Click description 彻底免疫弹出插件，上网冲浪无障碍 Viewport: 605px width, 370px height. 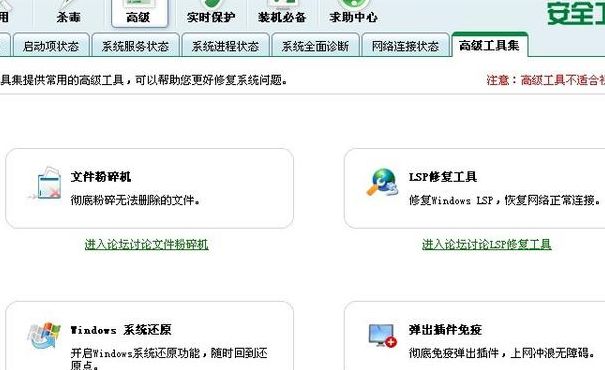[502, 353]
